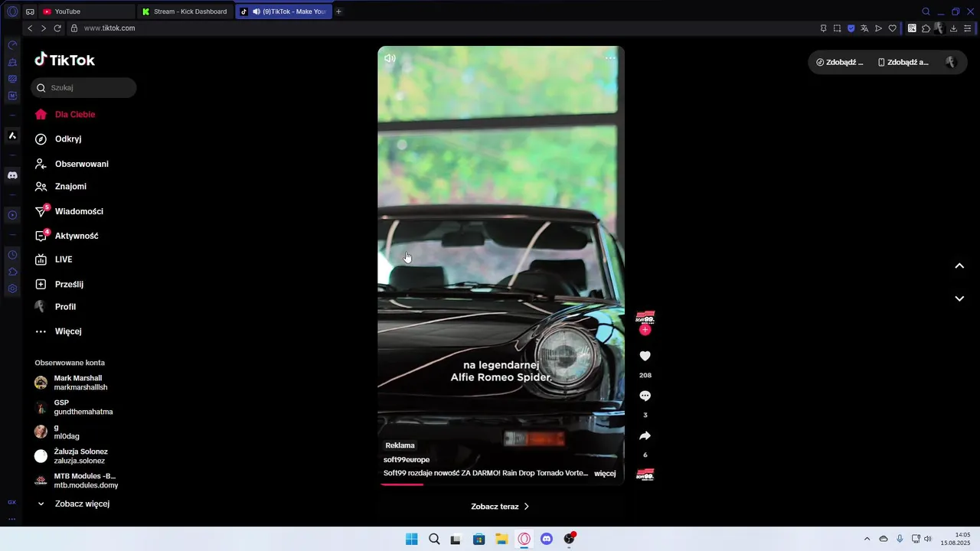Open the Aktywność notifications
The height and width of the screenshot is (551, 980).
pos(67,236)
